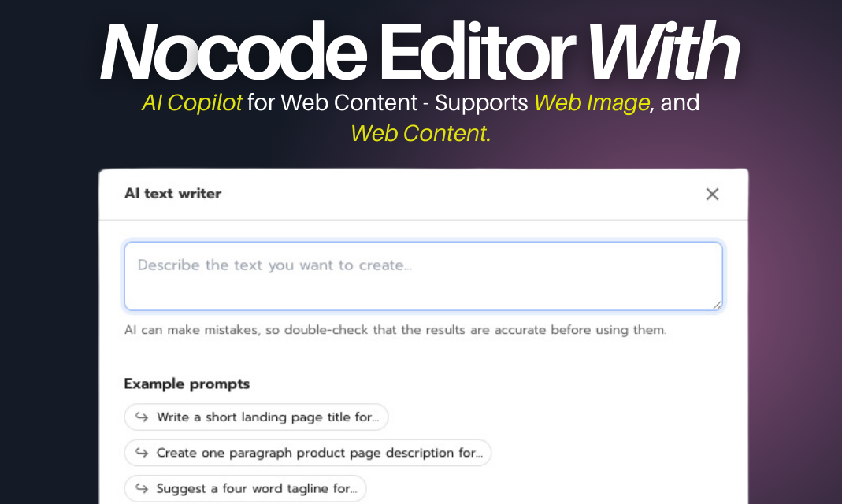Close the AI text writer dialog
842x504 pixels.
(x=712, y=194)
